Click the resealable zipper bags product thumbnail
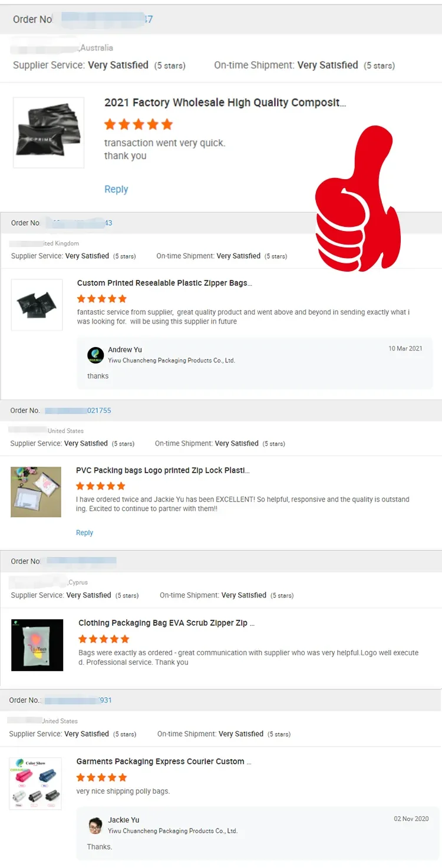 (x=37, y=305)
